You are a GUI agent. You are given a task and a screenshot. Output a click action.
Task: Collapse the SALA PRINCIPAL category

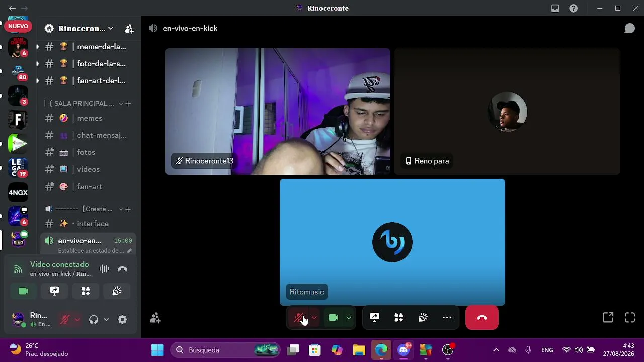tap(83, 104)
